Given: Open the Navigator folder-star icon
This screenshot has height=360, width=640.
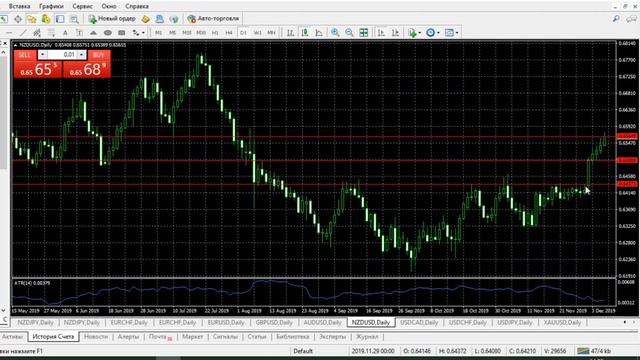Looking at the screenshot, I should click(x=32, y=19).
